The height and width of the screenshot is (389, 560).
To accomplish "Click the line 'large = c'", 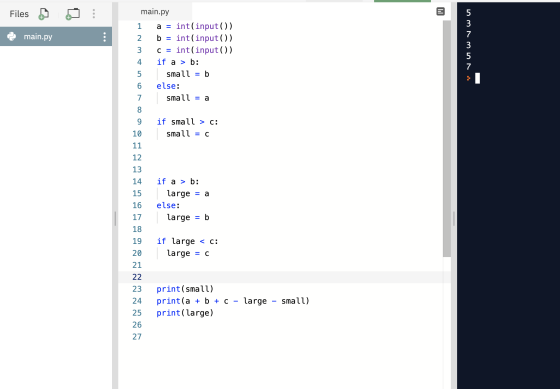I will pyautogui.click(x=188, y=253).
